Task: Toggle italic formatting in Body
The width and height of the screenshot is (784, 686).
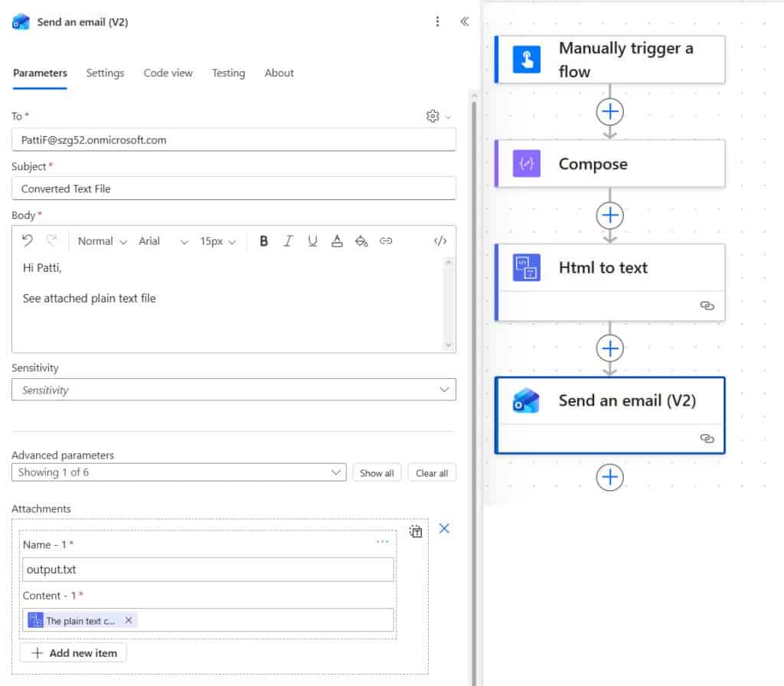Action: [x=288, y=241]
